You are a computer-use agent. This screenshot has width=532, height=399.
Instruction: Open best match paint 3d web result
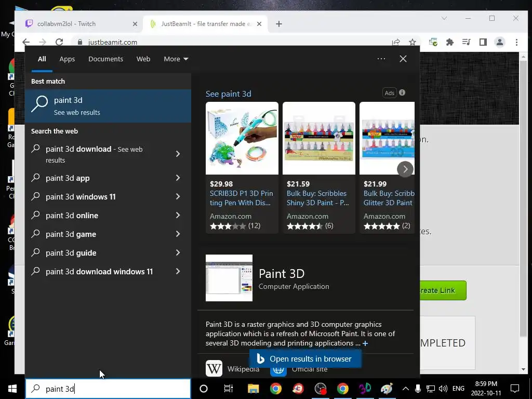pyautogui.click(x=108, y=106)
